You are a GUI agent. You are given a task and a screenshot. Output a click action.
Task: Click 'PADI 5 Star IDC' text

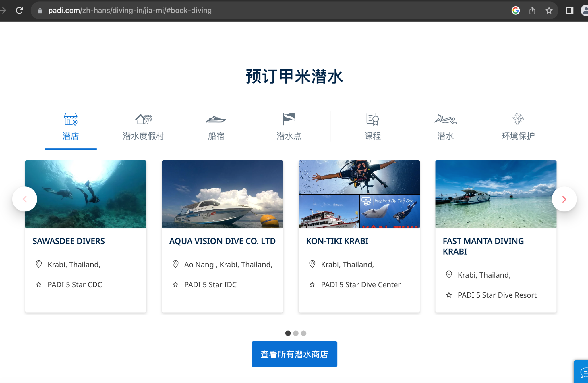tap(210, 285)
